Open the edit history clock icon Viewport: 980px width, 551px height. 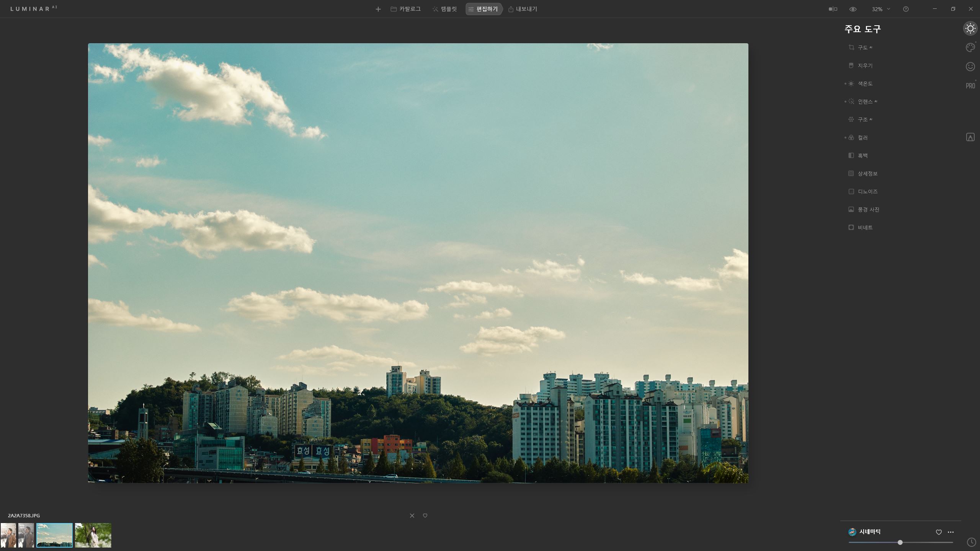point(971,542)
